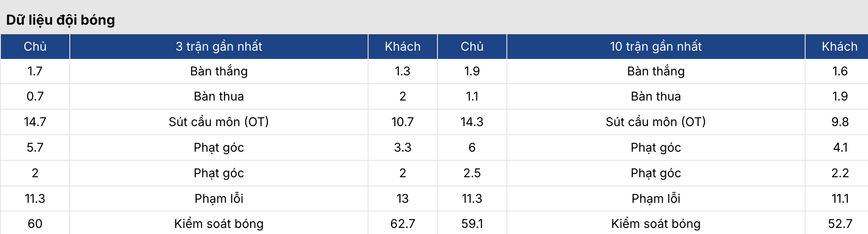Click the 10.7 shots-on-target value
The height and width of the screenshot is (234, 868).
pyautogui.click(x=402, y=122)
